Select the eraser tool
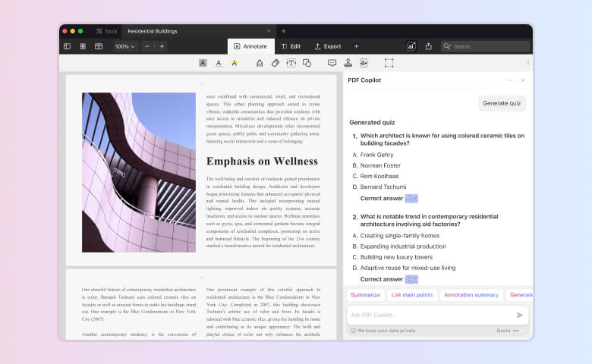Image resolution: width=592 pixels, height=364 pixels. [276, 63]
